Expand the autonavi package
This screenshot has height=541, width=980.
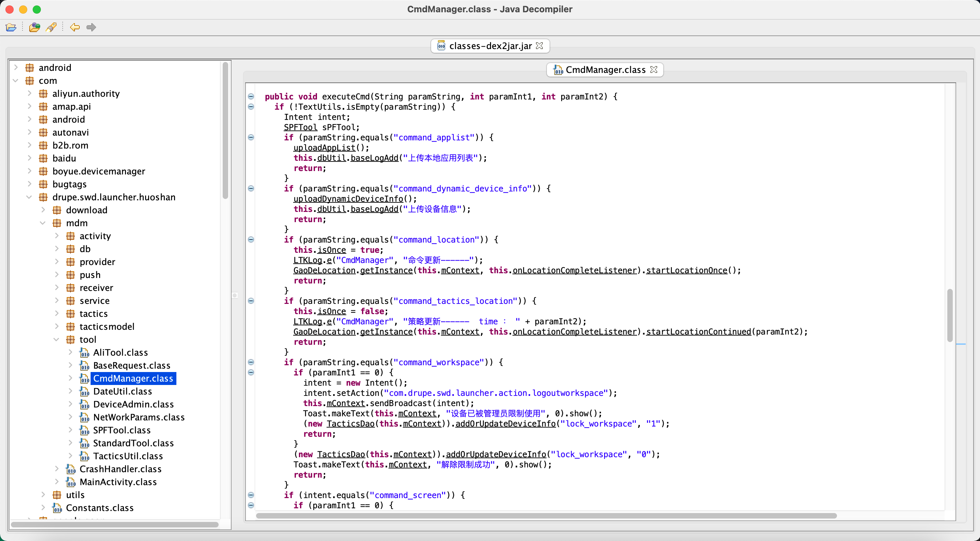click(x=30, y=132)
